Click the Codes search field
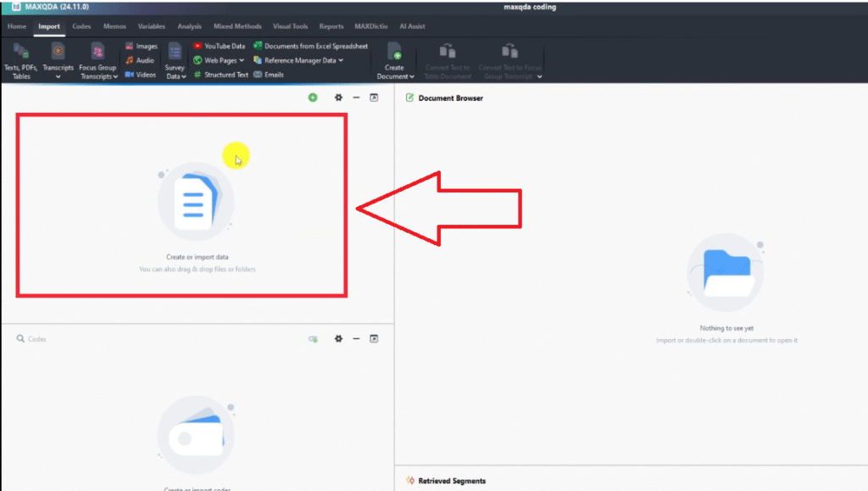The image size is (868, 491). pyautogui.click(x=85, y=339)
